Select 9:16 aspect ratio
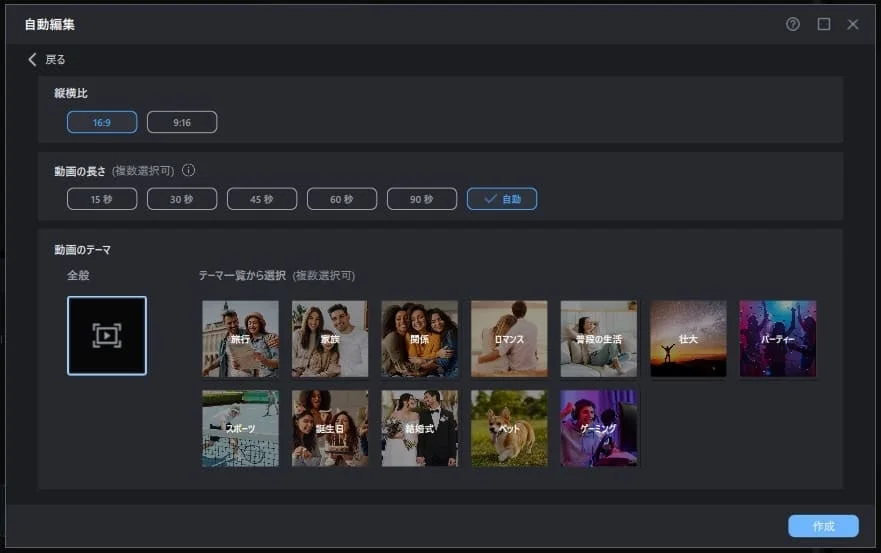 tap(182, 122)
